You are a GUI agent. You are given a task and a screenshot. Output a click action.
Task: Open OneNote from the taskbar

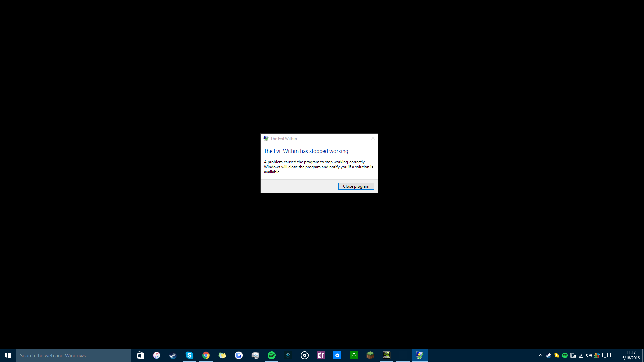[321, 355]
